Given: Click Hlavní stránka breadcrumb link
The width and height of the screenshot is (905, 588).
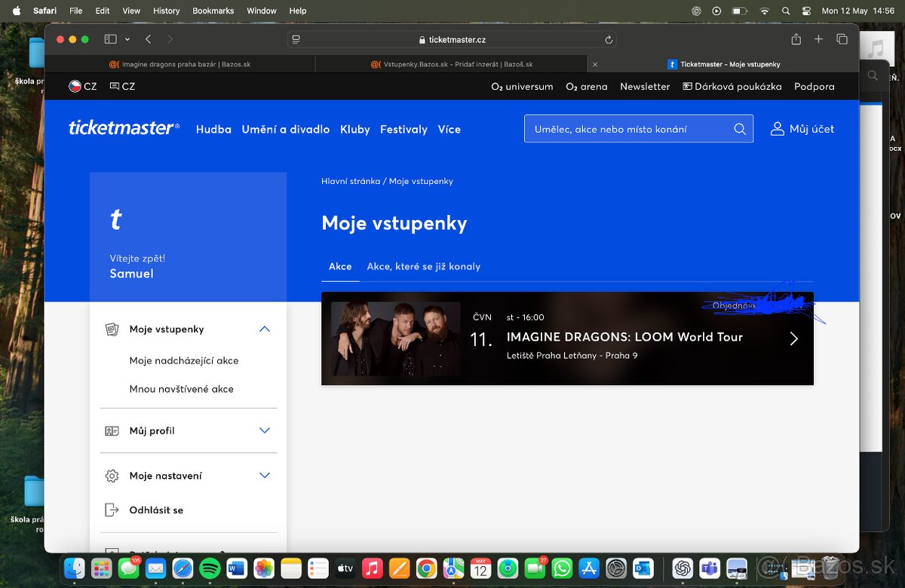Looking at the screenshot, I should 351,181.
